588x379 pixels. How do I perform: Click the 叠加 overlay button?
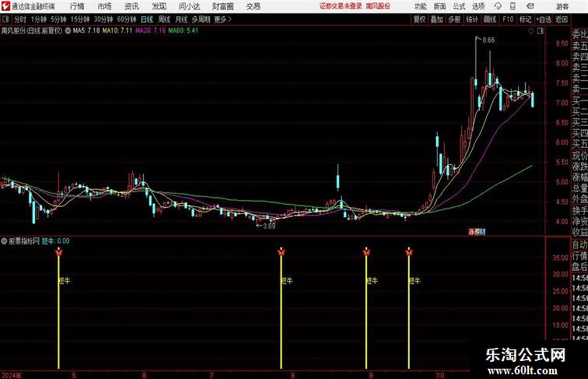point(437,19)
